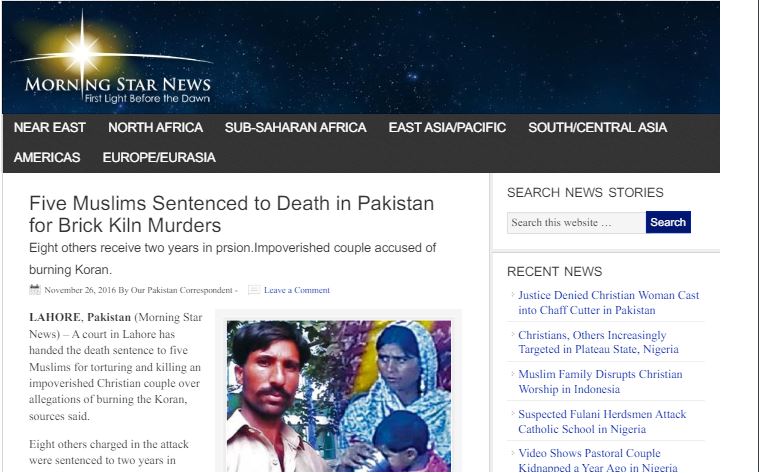The width and height of the screenshot is (759, 473).
Task: Click the article photo of the couple
Action: click(339, 396)
